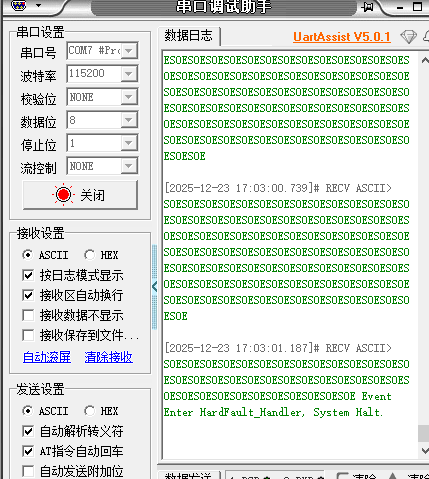Toggle 自动解析转义符 checkbox
Viewport: 429px width, 479px height.
(x=28, y=431)
